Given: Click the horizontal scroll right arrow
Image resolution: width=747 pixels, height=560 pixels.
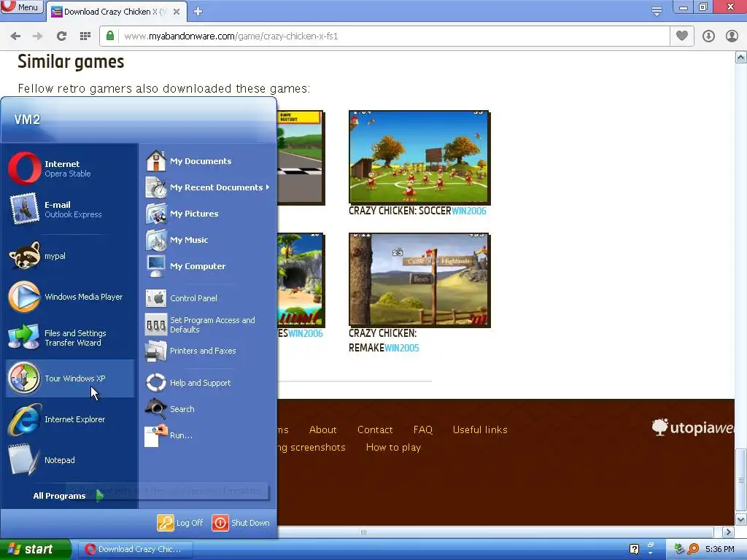Looking at the screenshot, I should point(728,532).
